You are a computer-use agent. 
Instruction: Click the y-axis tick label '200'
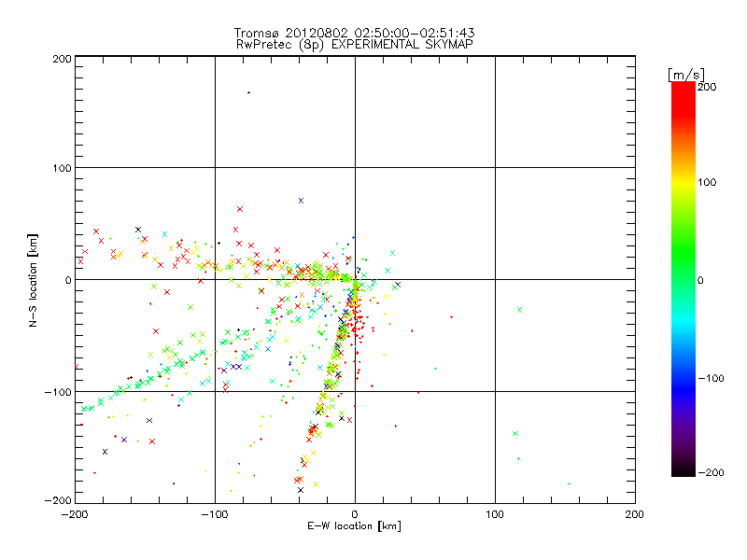pos(62,59)
